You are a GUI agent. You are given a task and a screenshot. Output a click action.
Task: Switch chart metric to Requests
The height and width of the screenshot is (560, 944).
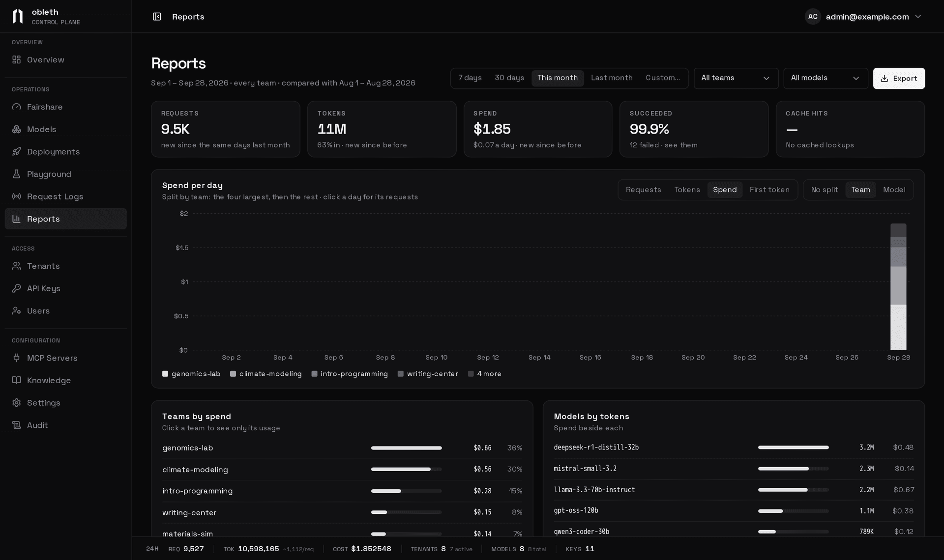pos(643,190)
